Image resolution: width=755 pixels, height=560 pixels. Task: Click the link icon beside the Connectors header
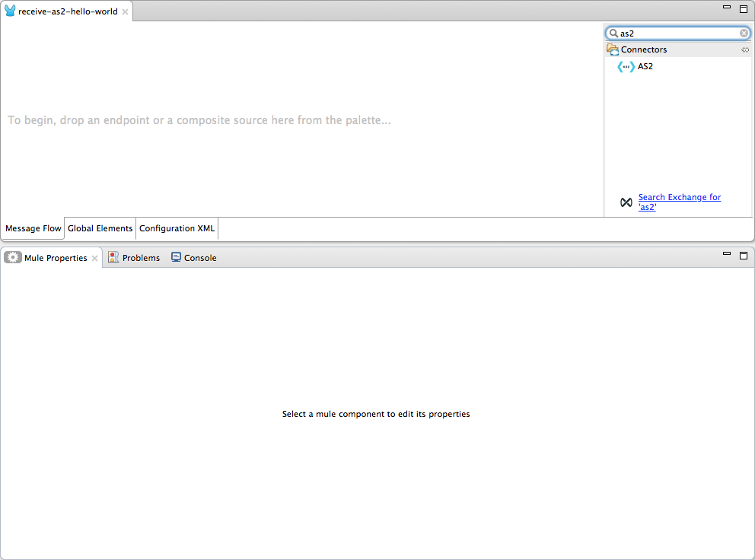745,49
